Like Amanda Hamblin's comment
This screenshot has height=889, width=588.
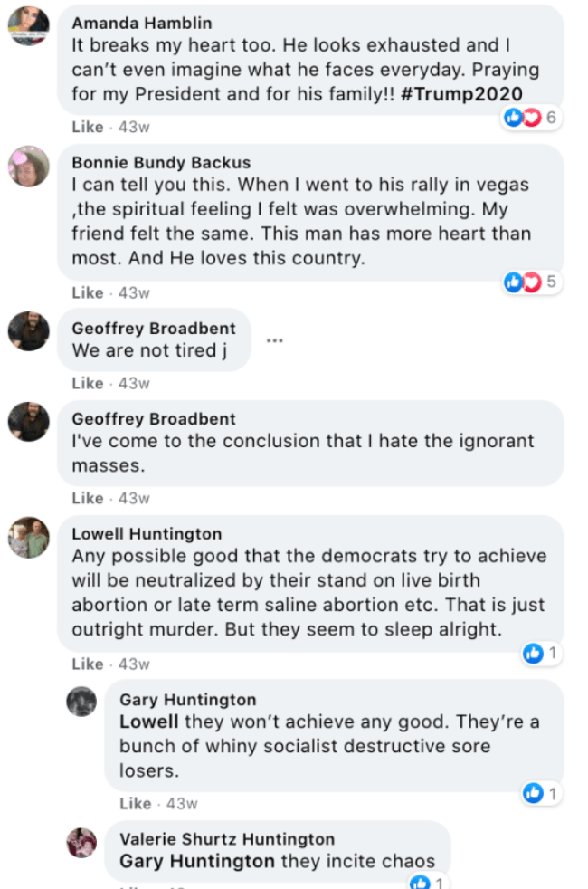coord(88,127)
